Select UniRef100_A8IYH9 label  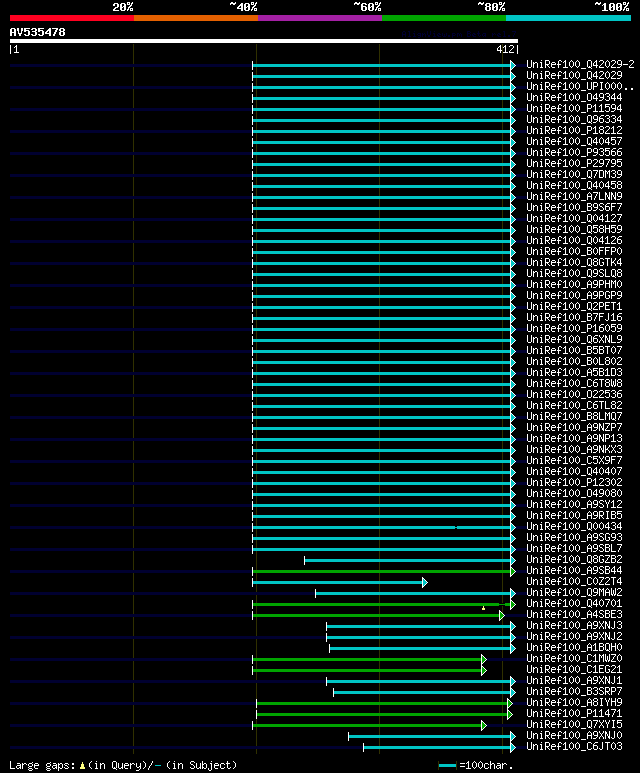(574, 703)
